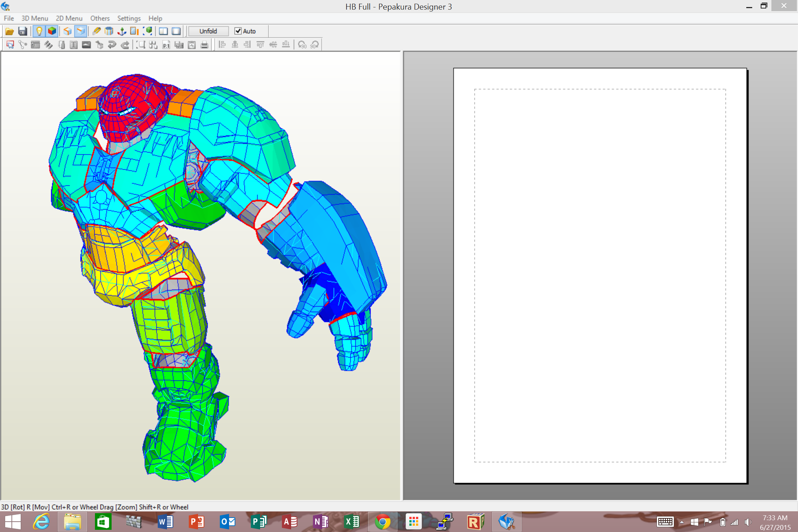Select the insert image tool icon
798x532 pixels.
click(x=86, y=45)
